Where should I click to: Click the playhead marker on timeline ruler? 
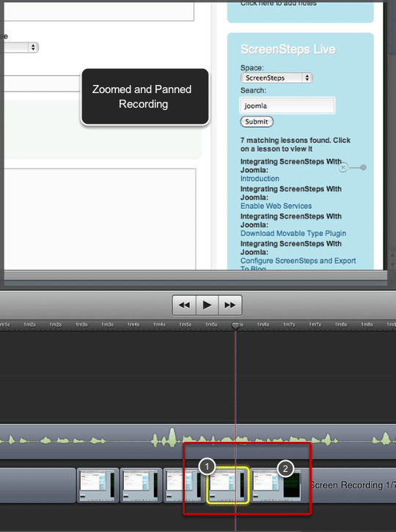click(x=235, y=325)
